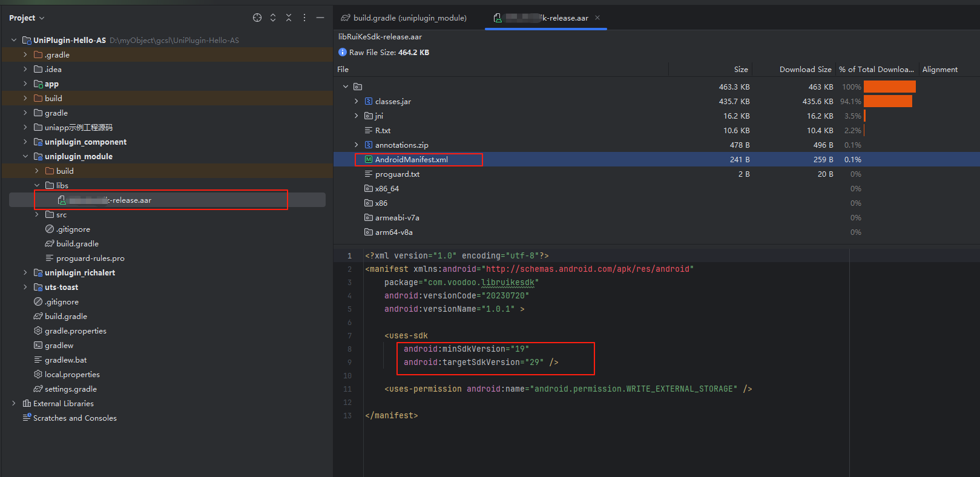Click the uniplugin_module build.gradle file icon

[x=50, y=243]
